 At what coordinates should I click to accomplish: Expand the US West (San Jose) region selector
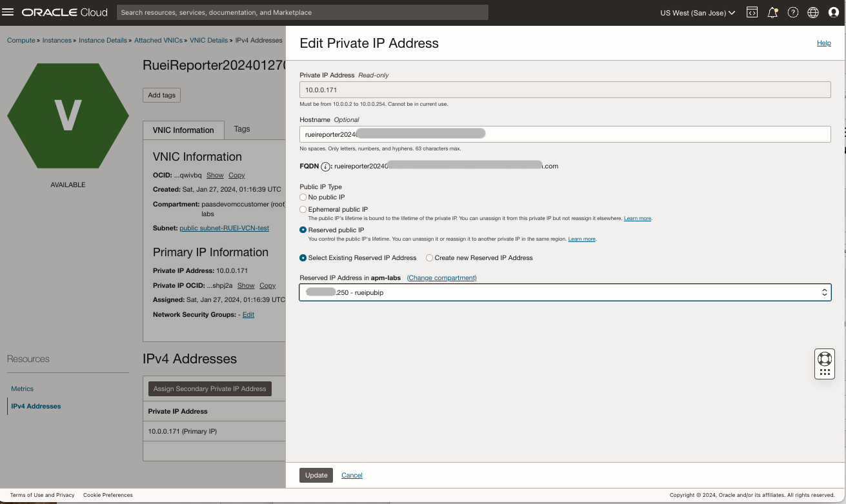click(698, 12)
